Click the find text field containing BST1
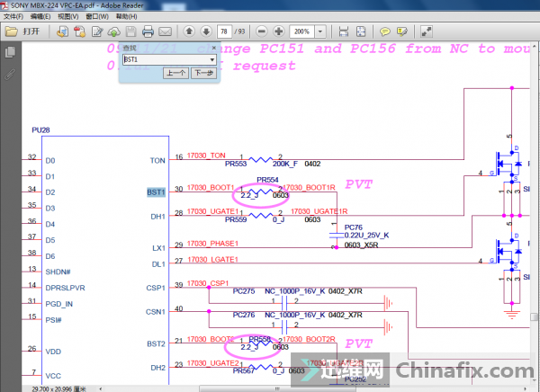 [166, 60]
